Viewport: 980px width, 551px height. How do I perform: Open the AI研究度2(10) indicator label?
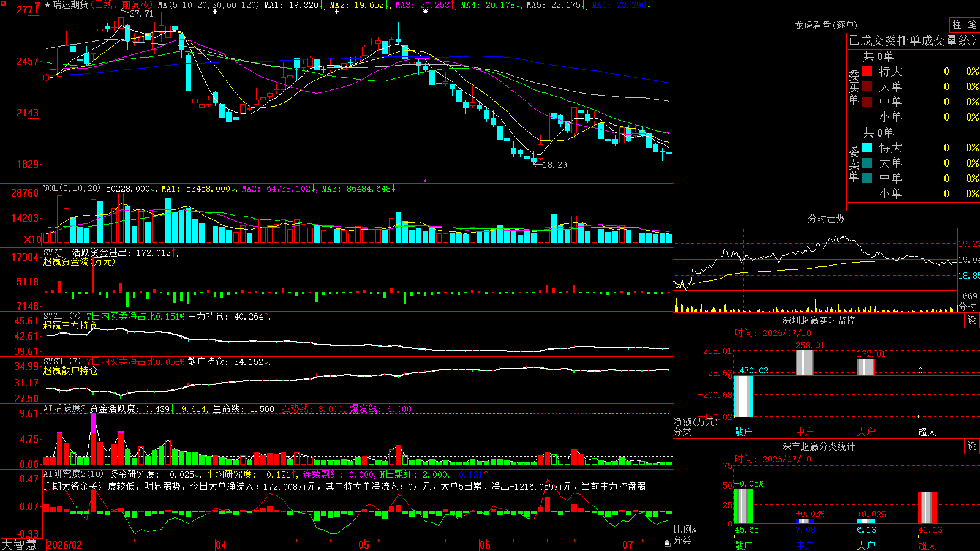pyautogui.click(x=74, y=474)
